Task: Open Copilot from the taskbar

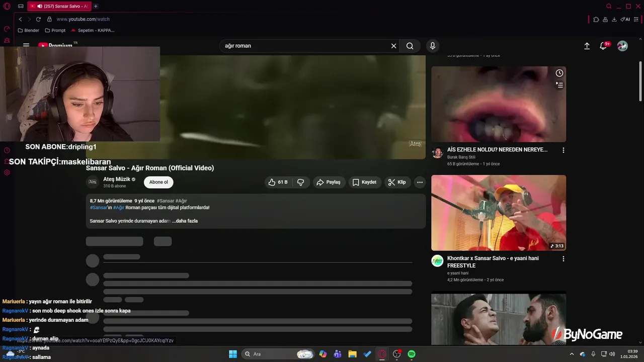Action: (x=323, y=354)
